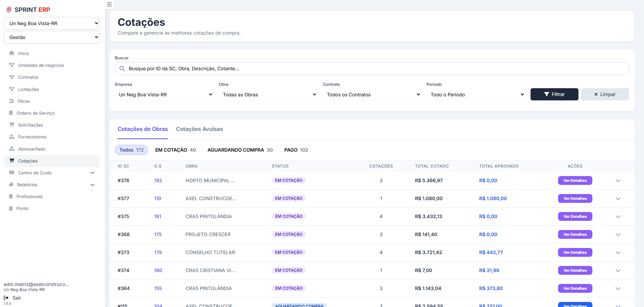Viewport: 644px width, 307px height.
Task: Switch to the Cotações Avulsas tab
Action: (x=199, y=129)
